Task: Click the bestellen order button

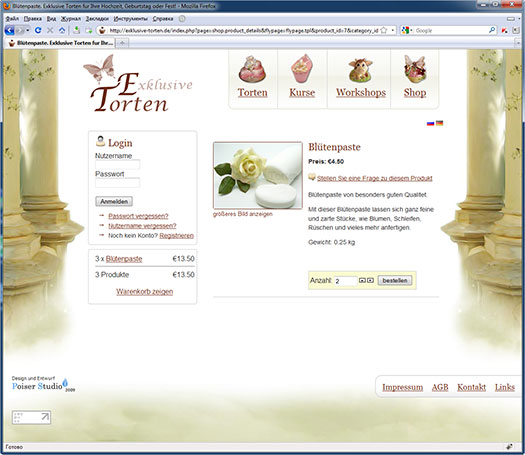Action: click(395, 281)
